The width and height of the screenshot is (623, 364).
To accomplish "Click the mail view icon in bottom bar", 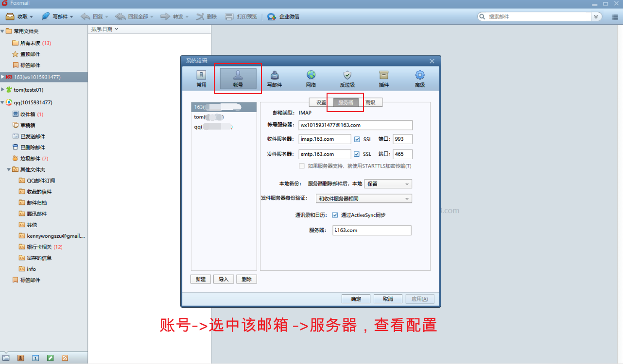I will (x=6, y=358).
